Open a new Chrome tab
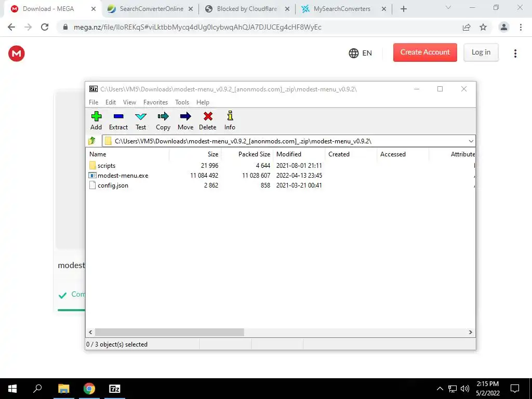Screen dimensions: 532x399 coord(403,9)
